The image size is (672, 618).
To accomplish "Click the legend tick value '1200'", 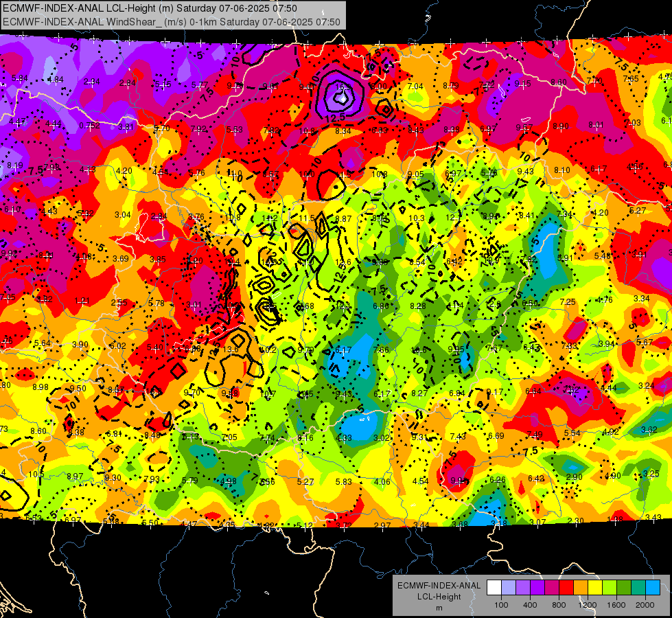I will pos(587,605).
